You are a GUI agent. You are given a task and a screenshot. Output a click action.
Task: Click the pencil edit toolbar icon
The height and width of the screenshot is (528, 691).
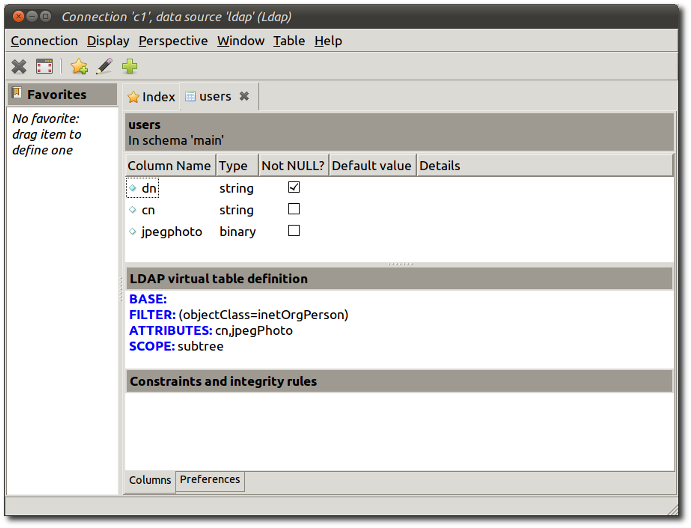[104, 67]
